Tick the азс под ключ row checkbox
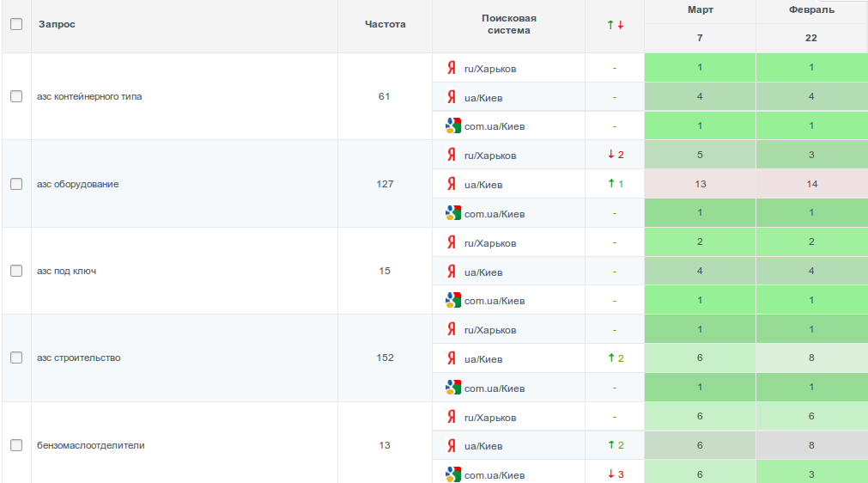868x483 pixels. [16, 271]
